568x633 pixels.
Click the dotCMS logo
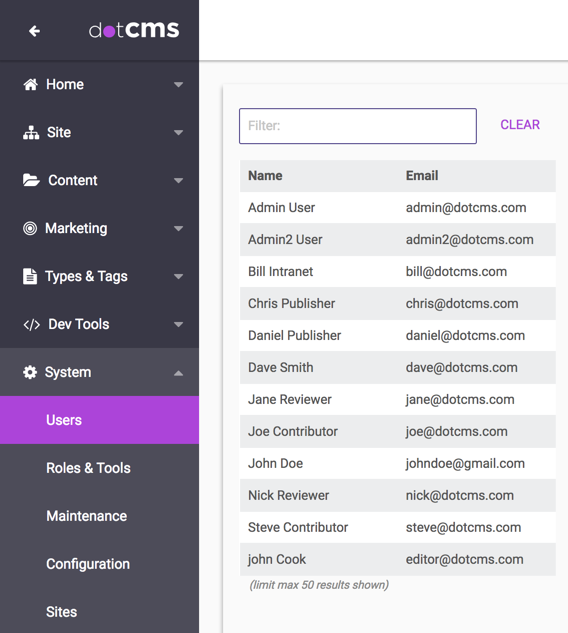click(x=134, y=30)
